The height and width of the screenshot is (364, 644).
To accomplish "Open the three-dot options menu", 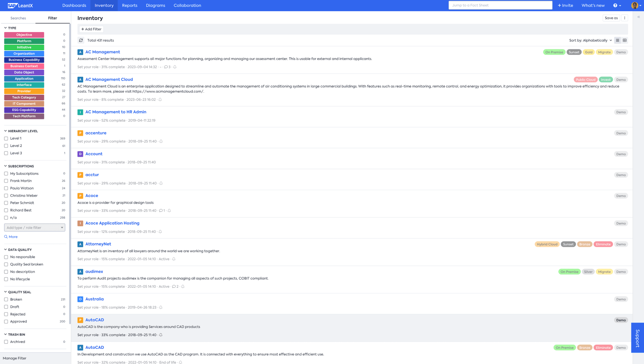I will pyautogui.click(x=624, y=18).
